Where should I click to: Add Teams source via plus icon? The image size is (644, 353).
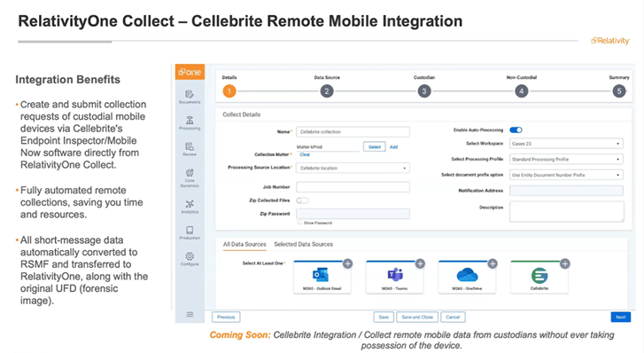(x=420, y=263)
